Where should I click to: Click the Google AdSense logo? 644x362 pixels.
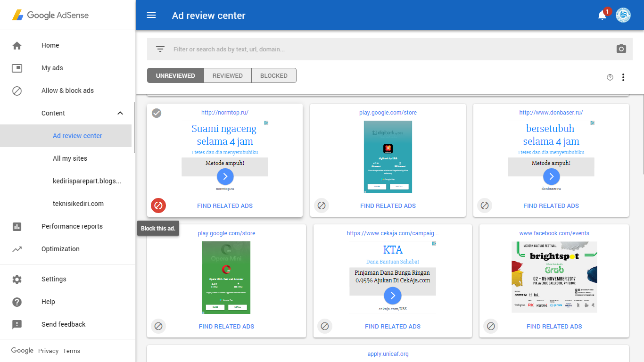(50, 15)
